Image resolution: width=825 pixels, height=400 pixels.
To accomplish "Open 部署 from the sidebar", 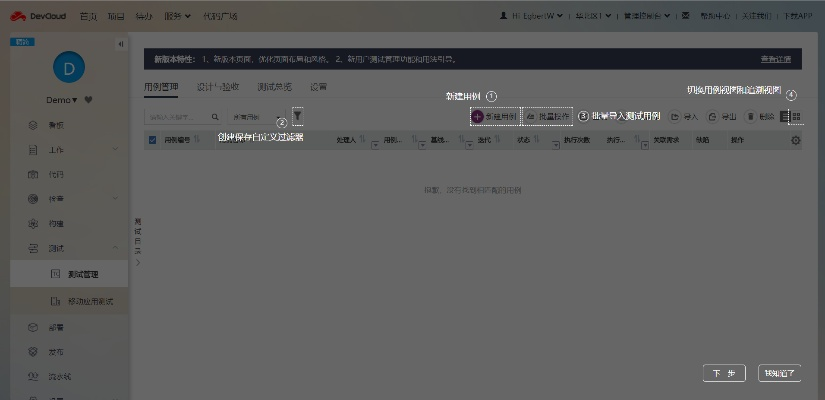I will tap(56, 327).
